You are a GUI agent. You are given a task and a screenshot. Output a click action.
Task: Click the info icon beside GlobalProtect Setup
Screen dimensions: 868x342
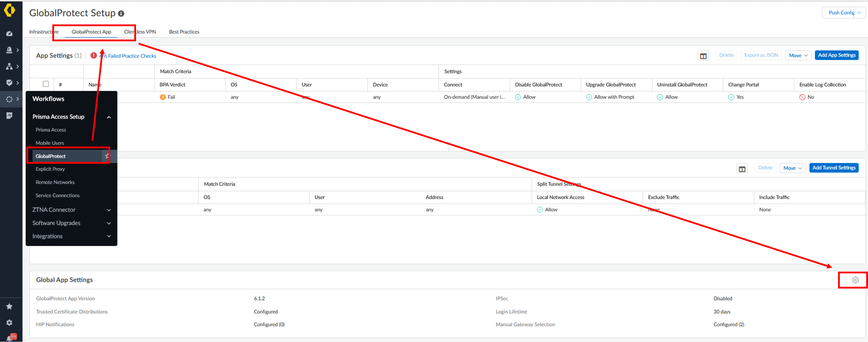[121, 13]
